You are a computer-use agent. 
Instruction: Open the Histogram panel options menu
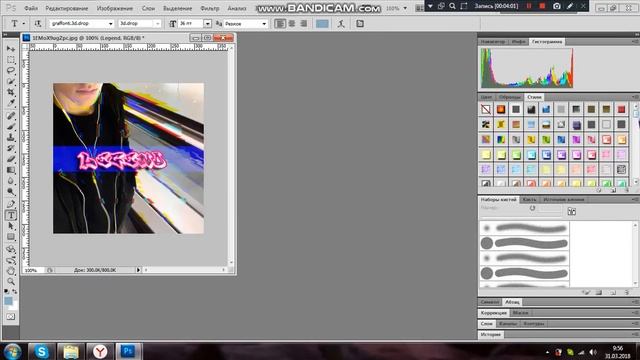[x=635, y=42]
